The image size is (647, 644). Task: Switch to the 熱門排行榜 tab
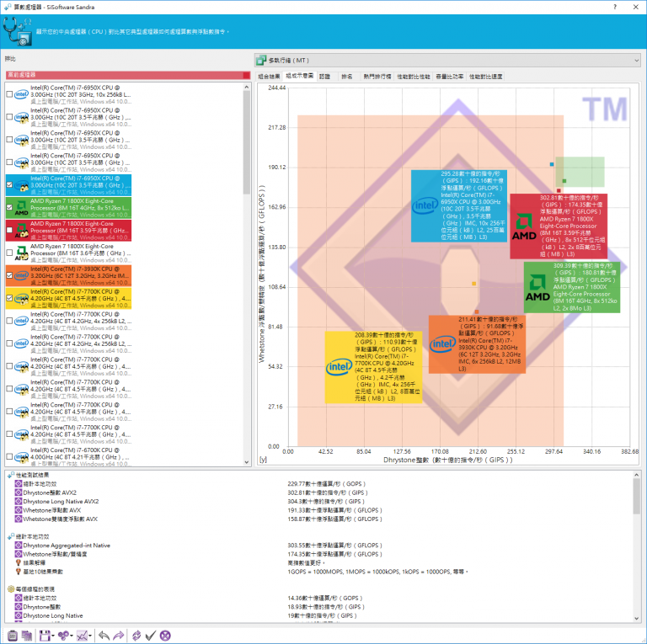coord(377,77)
